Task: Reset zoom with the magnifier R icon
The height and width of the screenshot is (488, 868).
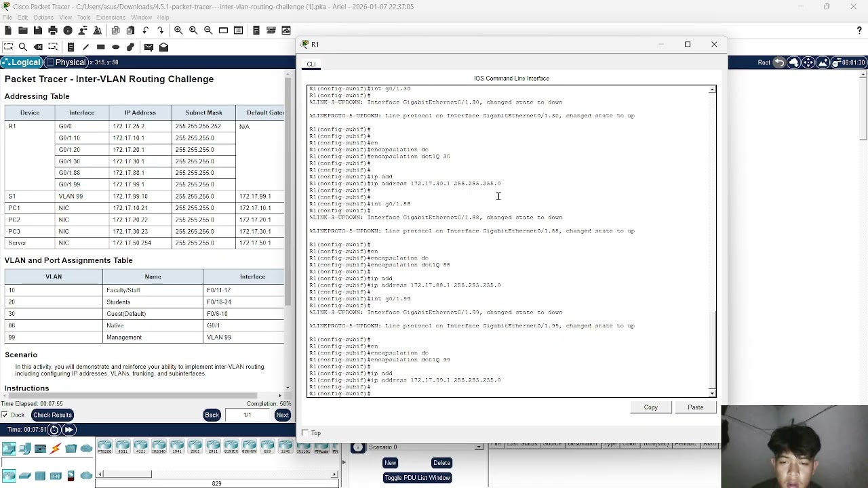Action: click(193, 30)
